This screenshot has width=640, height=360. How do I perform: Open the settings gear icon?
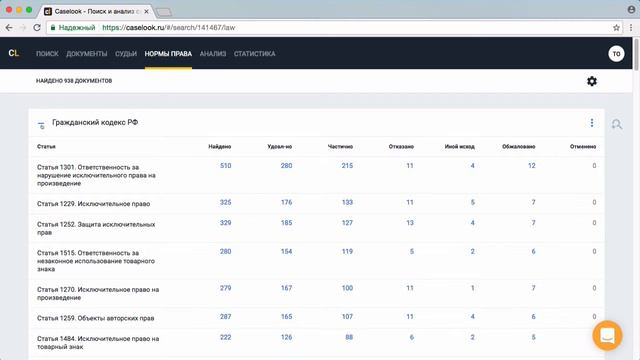591,81
